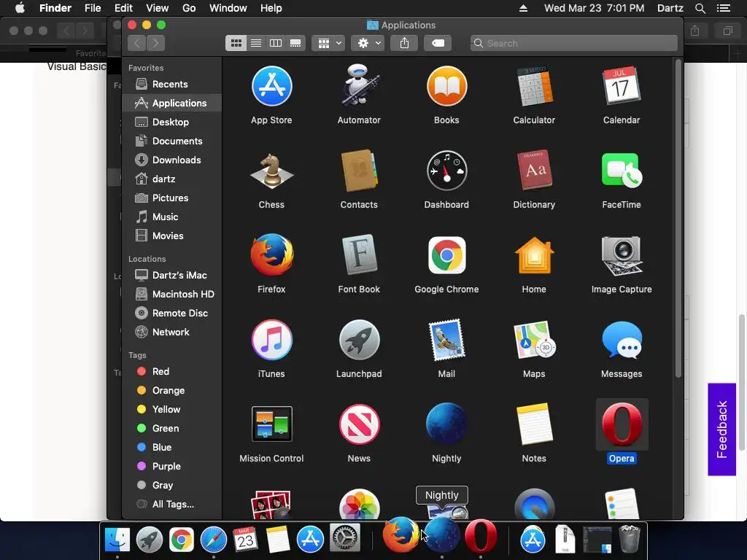Open System Preferences from the Dock
Viewport: 747px width, 560px height.
tap(345, 539)
